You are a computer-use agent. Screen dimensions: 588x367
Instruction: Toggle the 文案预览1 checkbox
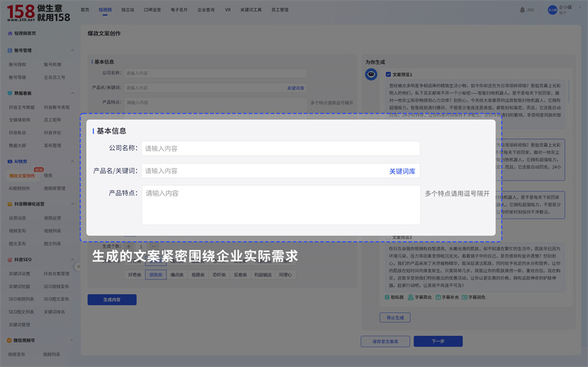pos(388,74)
